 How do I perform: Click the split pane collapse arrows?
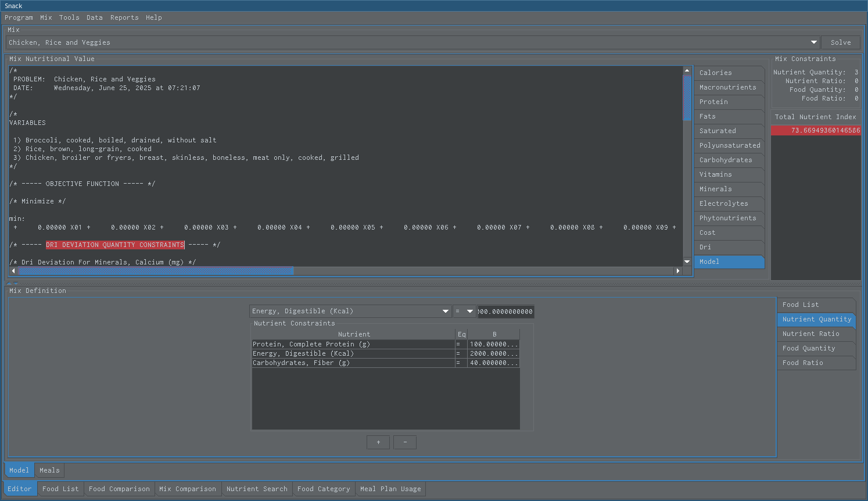click(12, 283)
